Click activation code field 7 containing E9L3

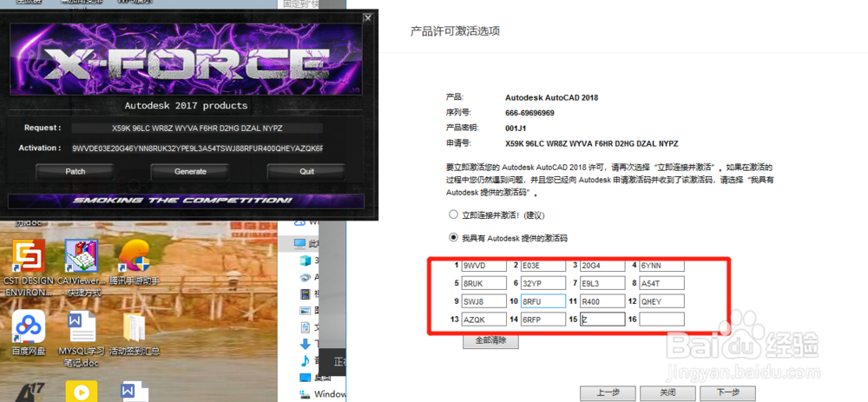pos(602,284)
